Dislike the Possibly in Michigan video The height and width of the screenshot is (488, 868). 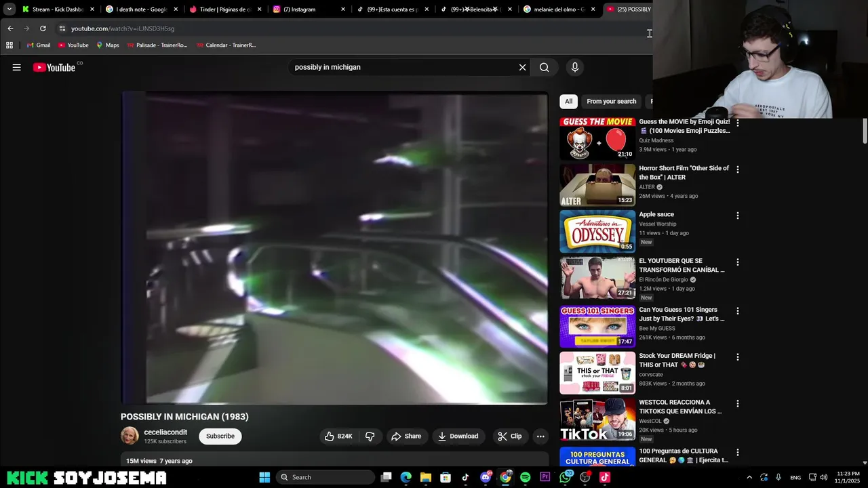[x=370, y=436]
